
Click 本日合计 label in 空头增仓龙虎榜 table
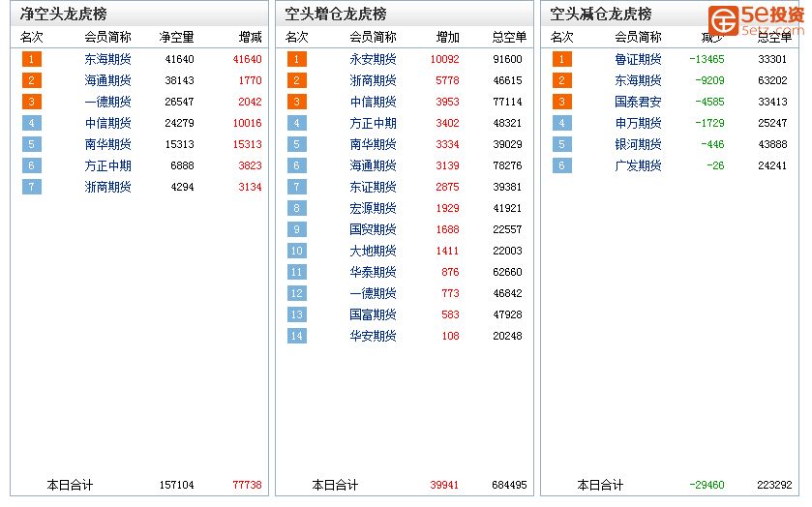335,486
